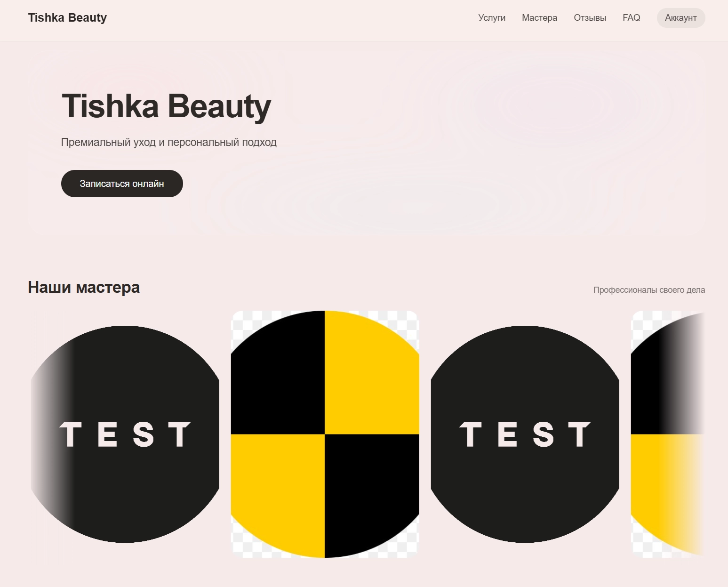Screen dimensions: 728x587
Task: Open the Аккаунт button
Action: [x=680, y=18]
